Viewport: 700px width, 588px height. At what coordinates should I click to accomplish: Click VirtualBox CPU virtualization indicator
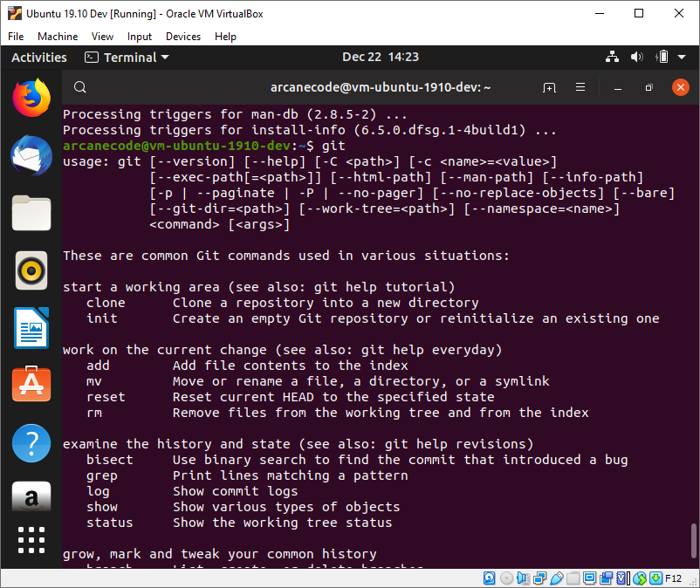(x=623, y=578)
